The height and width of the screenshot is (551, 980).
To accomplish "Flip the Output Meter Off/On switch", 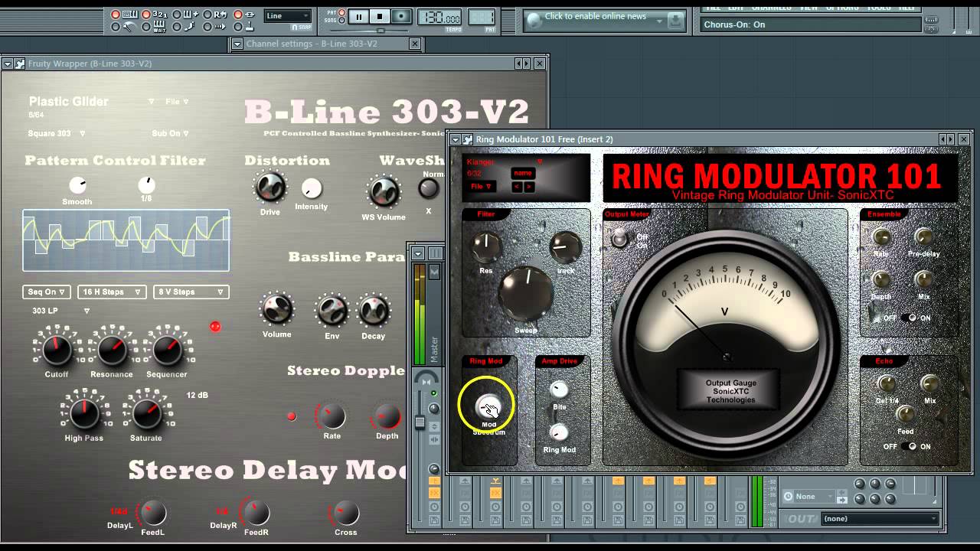I will 619,239.
